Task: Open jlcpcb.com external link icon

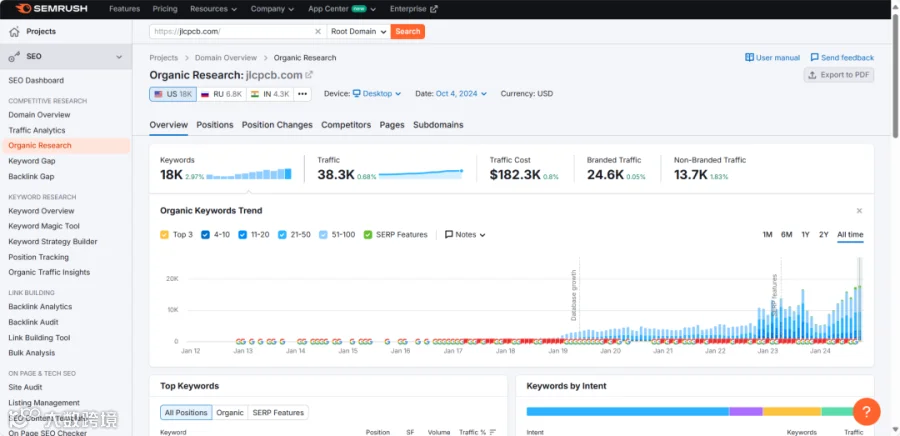Action: click(x=309, y=75)
